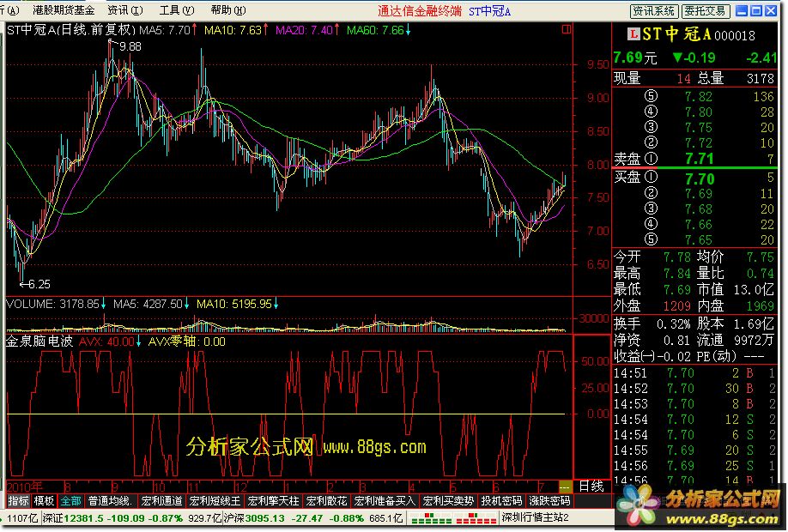The width and height of the screenshot is (788, 532).
Task: Select the 宏利准备买入 indicator tab
Action: [x=385, y=501]
